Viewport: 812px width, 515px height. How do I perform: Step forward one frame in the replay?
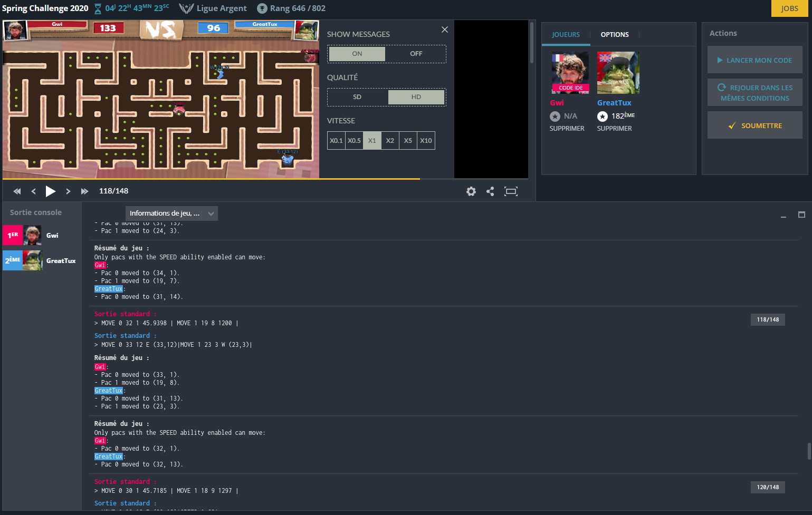[68, 191]
